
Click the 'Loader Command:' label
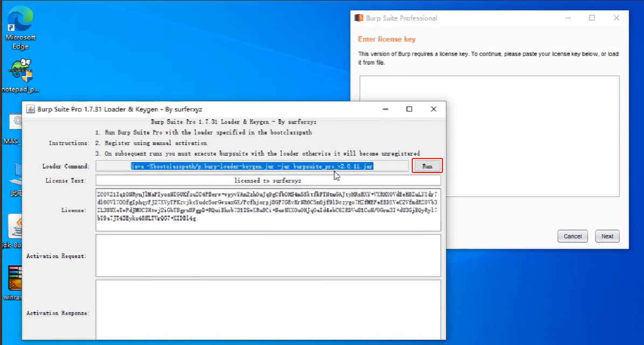pos(65,166)
